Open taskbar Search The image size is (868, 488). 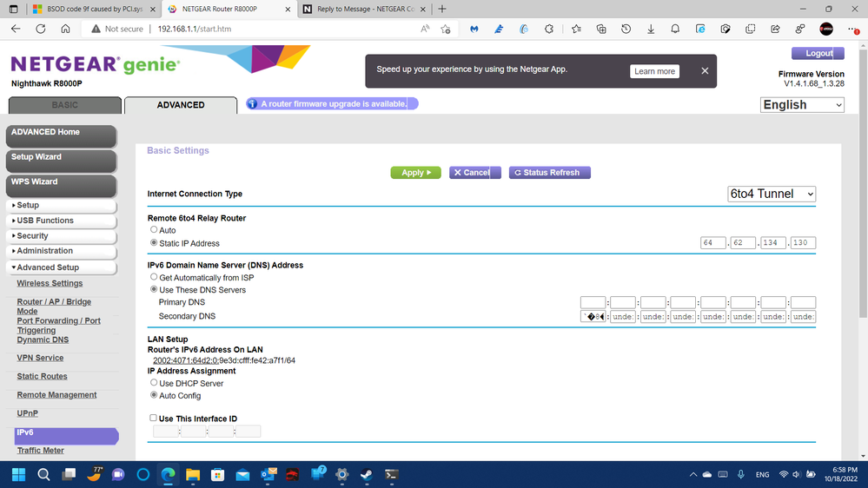43,475
